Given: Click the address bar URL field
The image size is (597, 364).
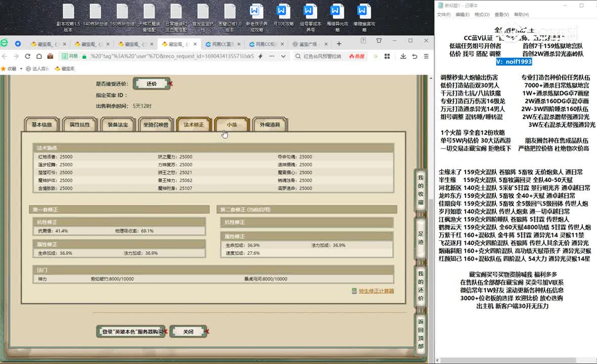Looking at the screenshot, I should [172, 56].
